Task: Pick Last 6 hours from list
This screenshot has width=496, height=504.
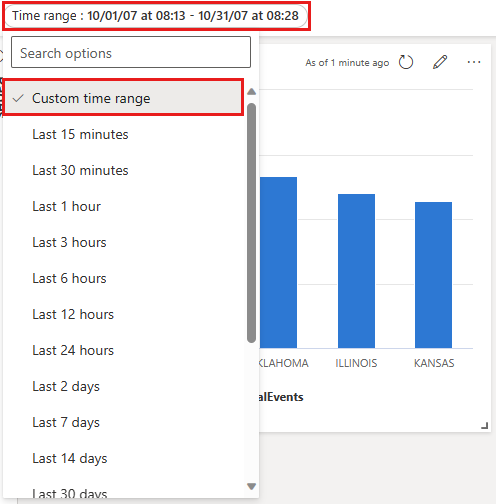Action: point(124,278)
